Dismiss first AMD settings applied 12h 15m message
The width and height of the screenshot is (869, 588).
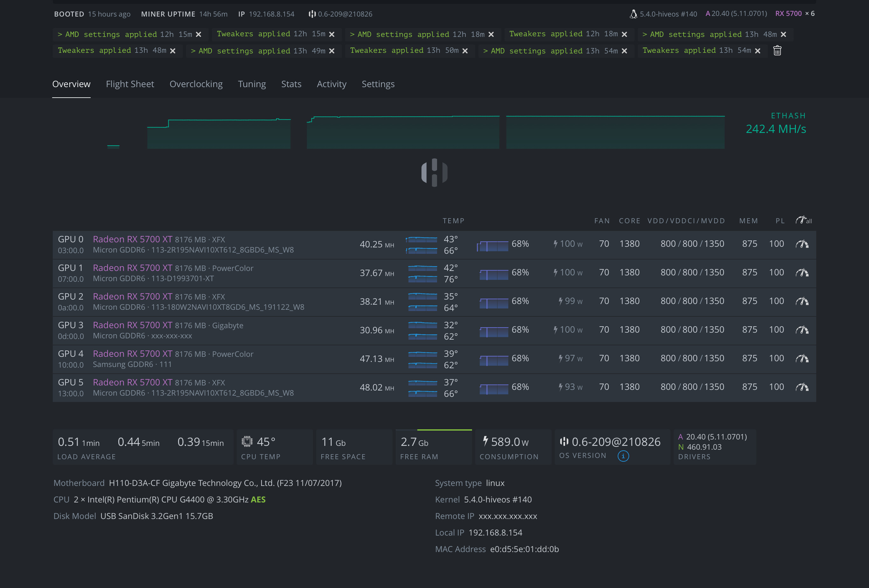coord(198,34)
